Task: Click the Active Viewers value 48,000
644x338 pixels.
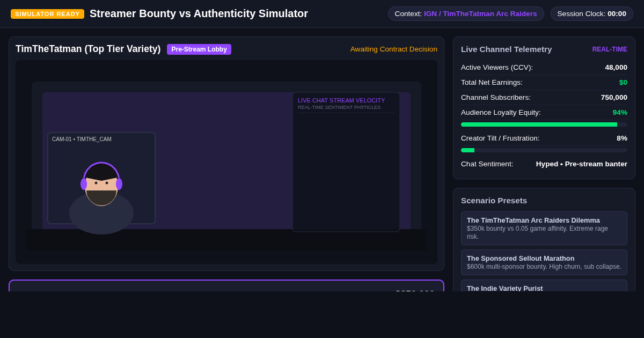Action: click(616, 68)
